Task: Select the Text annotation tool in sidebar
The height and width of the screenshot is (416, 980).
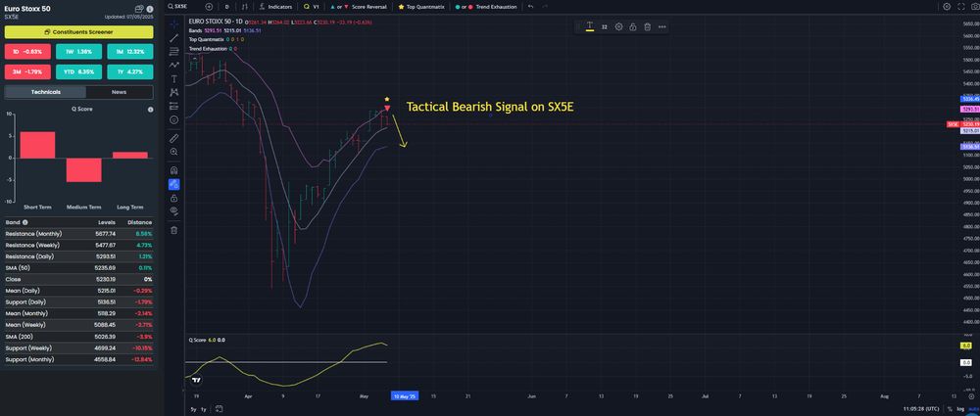Action: point(173,78)
